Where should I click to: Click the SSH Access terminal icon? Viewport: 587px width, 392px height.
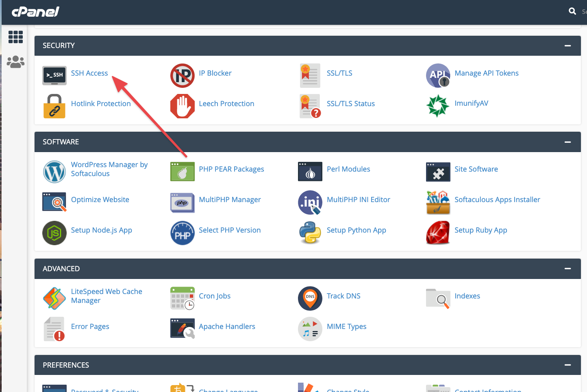54,75
